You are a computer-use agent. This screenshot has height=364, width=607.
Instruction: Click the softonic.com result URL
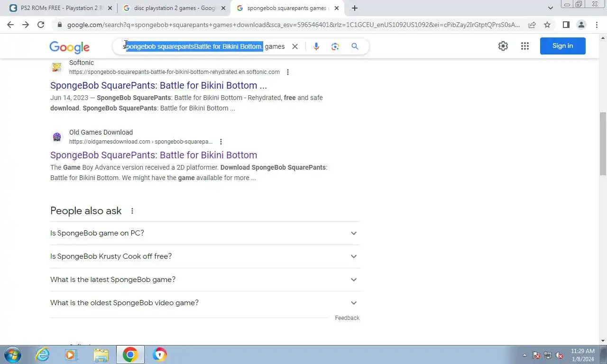[x=175, y=72]
